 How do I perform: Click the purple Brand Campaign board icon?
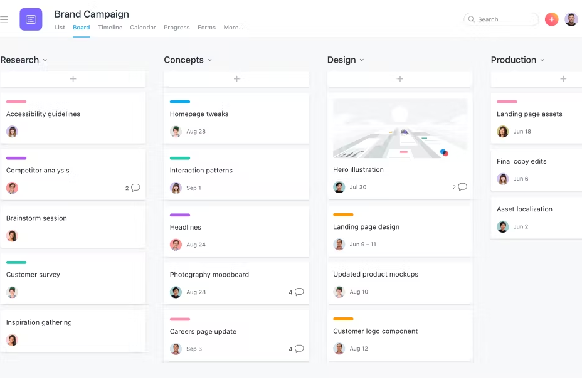tap(31, 19)
